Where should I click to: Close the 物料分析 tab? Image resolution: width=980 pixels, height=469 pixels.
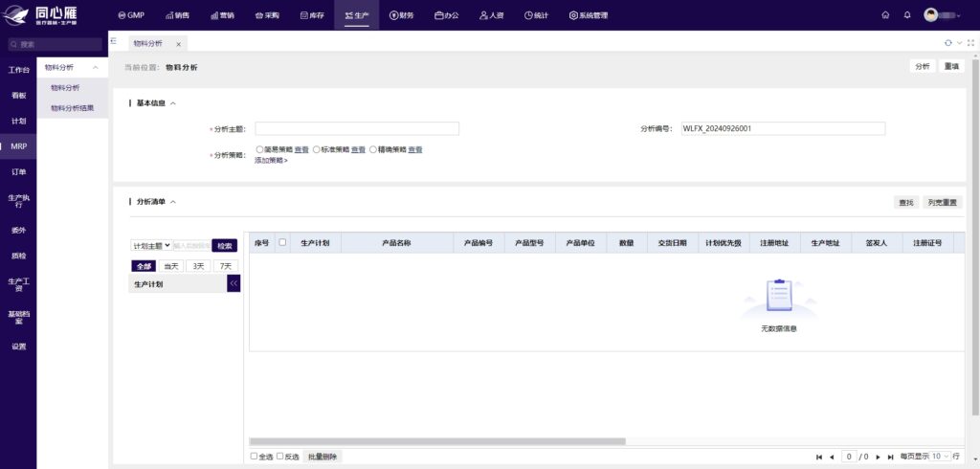178,44
